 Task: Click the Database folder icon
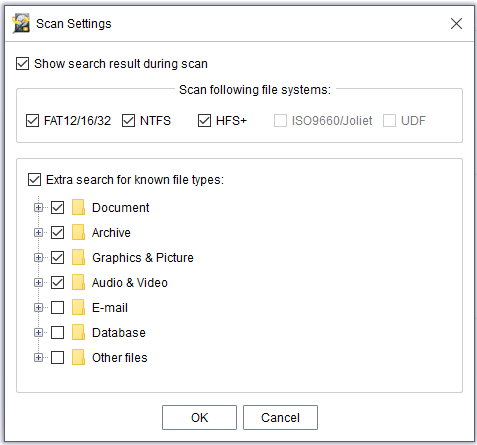[x=78, y=332]
